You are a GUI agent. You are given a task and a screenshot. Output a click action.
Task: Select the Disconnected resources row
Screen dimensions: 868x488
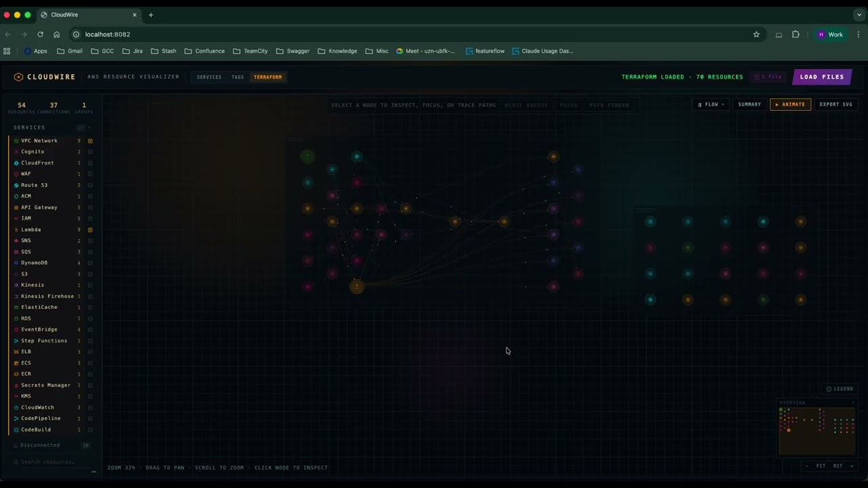point(52,445)
